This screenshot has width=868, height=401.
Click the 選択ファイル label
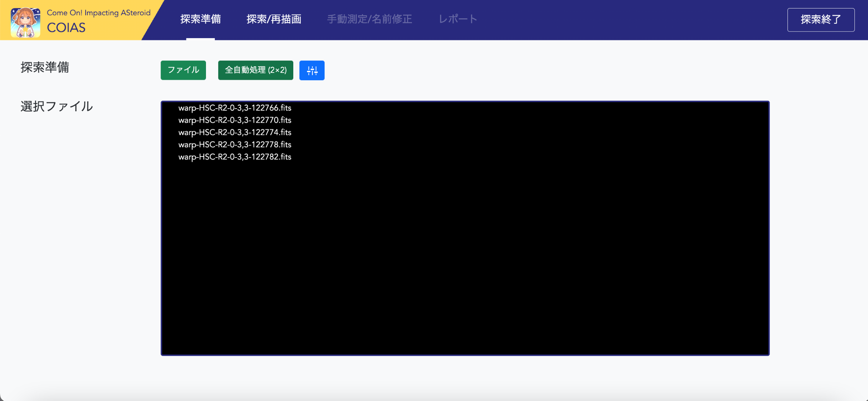57,107
